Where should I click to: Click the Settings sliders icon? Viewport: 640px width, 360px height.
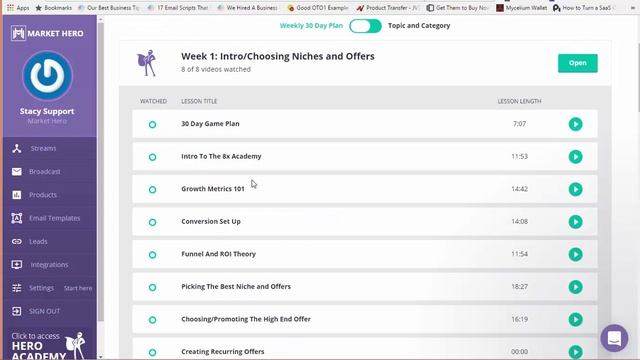click(17, 288)
